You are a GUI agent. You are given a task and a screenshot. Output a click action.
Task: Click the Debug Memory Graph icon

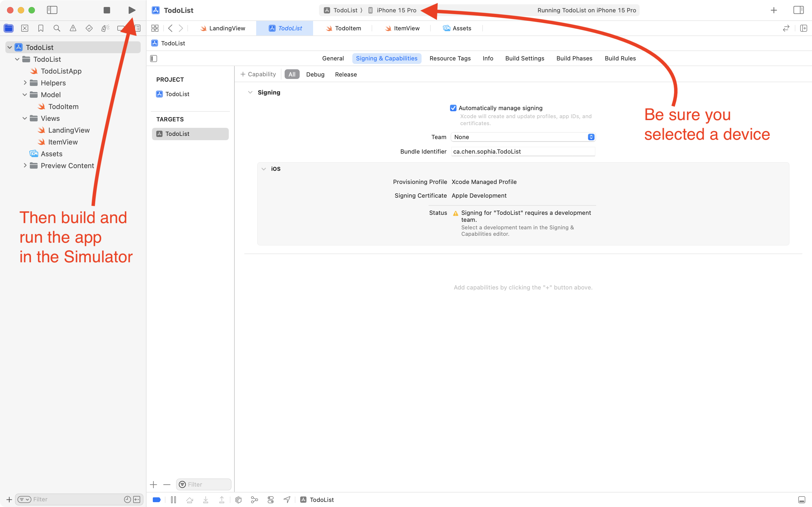pyautogui.click(x=255, y=500)
